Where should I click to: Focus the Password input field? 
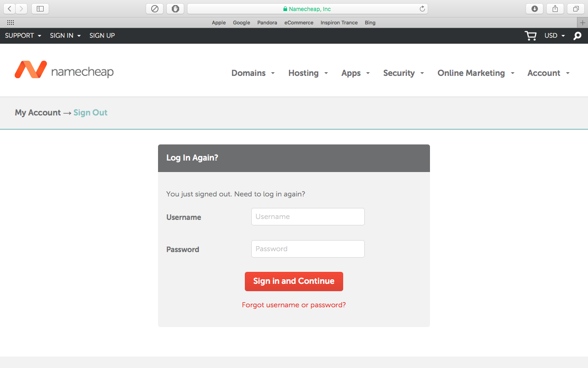pyautogui.click(x=308, y=249)
